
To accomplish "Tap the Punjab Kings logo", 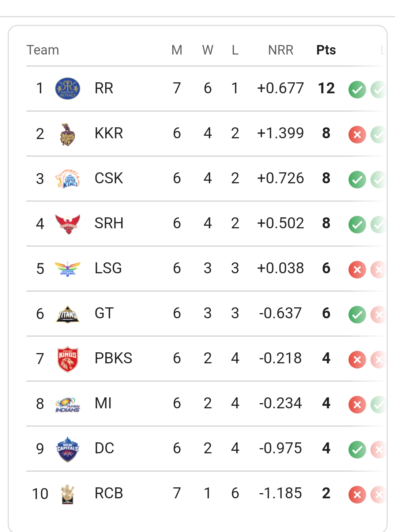I will click(67, 359).
